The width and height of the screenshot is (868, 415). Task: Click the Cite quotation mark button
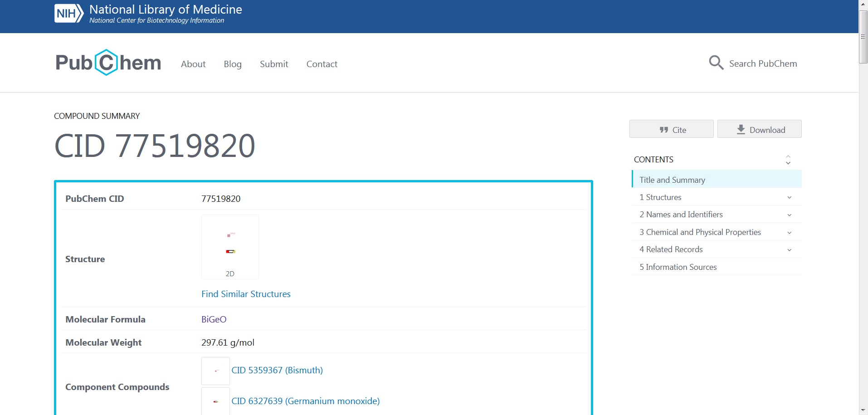point(671,130)
